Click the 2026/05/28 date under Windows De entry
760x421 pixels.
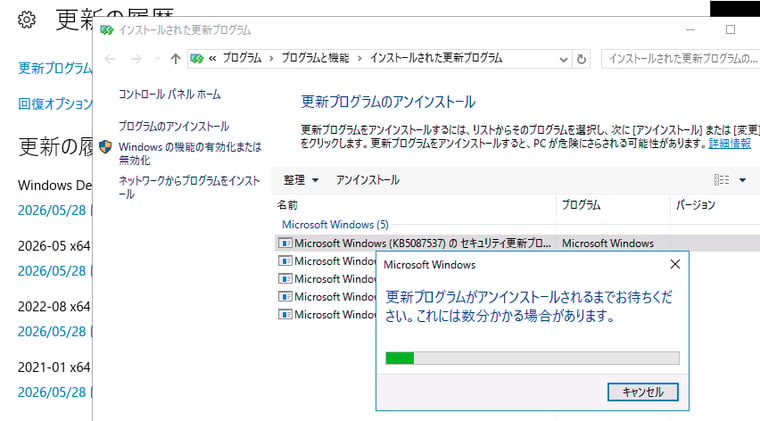coord(52,210)
